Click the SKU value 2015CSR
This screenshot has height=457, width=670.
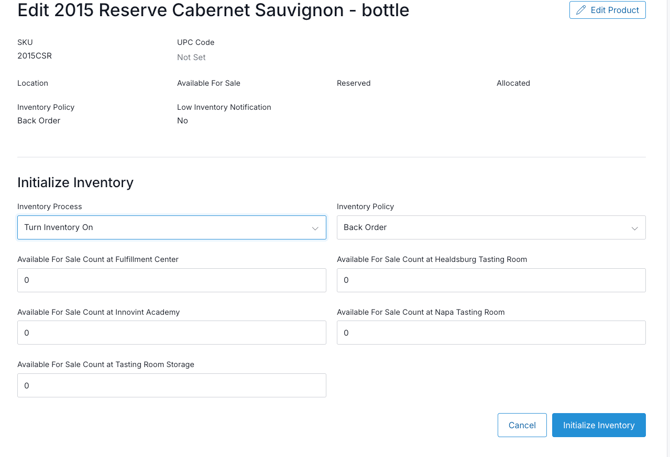[x=35, y=56]
